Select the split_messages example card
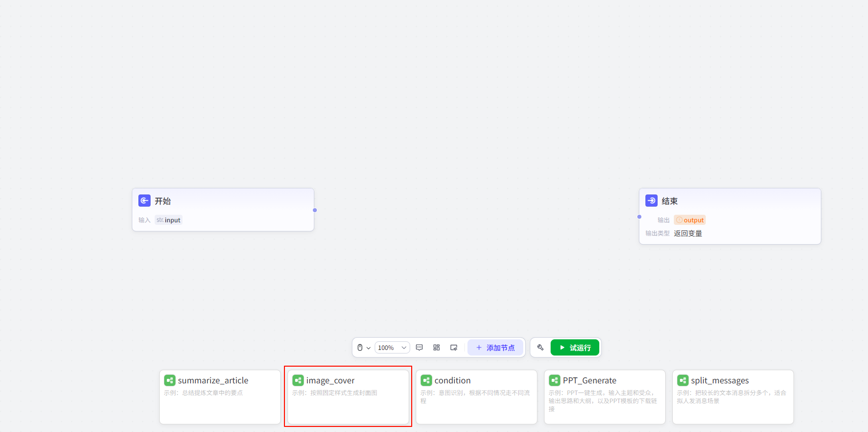The width and height of the screenshot is (868, 432). pos(733,397)
